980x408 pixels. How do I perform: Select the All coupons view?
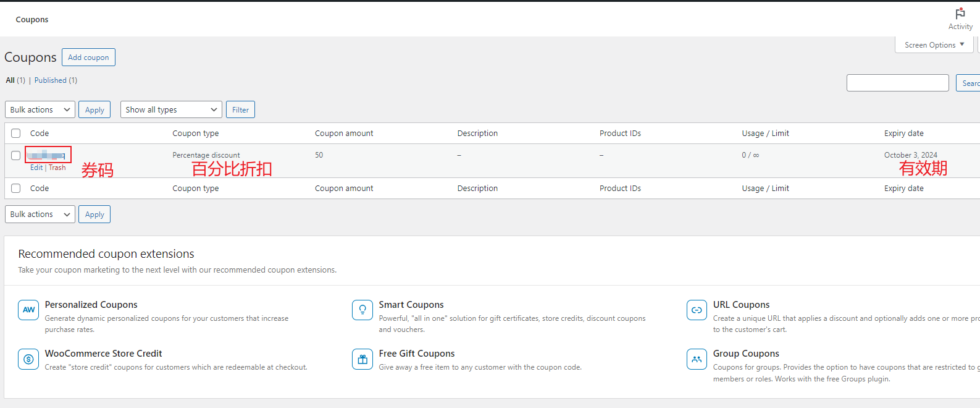pyautogui.click(x=10, y=80)
